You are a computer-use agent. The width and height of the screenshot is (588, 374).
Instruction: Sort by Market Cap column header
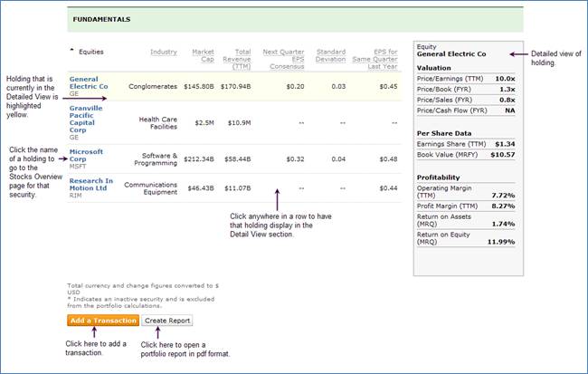coord(203,55)
